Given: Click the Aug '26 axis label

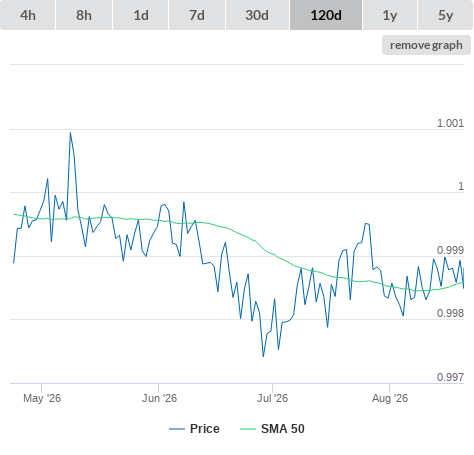Looking at the screenshot, I should point(390,398).
